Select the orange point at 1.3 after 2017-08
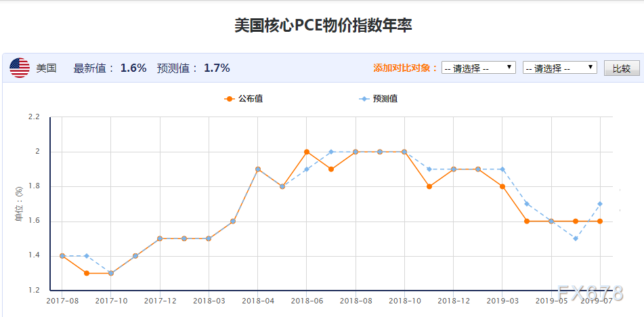Image resolution: width=644 pixels, height=317 pixels. click(86, 273)
